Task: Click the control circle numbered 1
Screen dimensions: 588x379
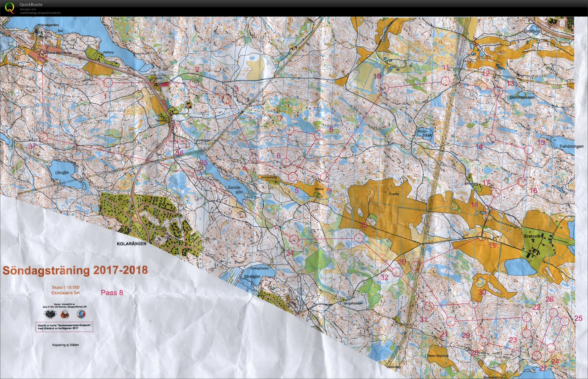Action: pos(108,83)
